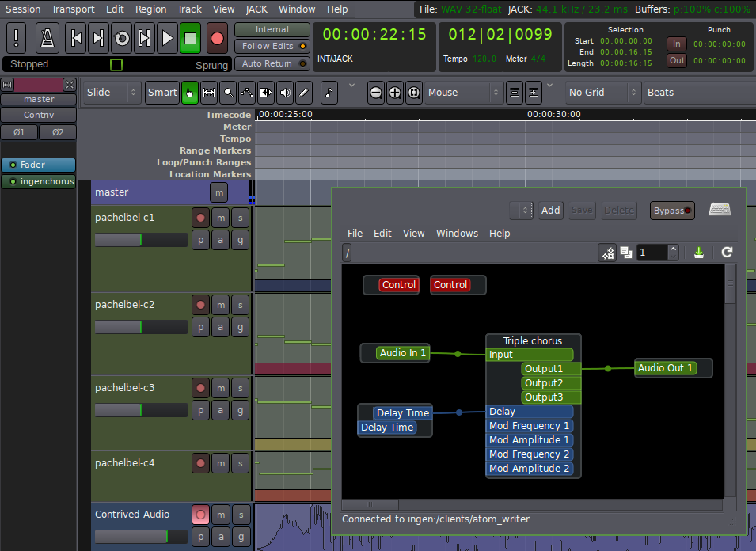
Task: Select the grab (hand) mouse tool
Action: (189, 93)
